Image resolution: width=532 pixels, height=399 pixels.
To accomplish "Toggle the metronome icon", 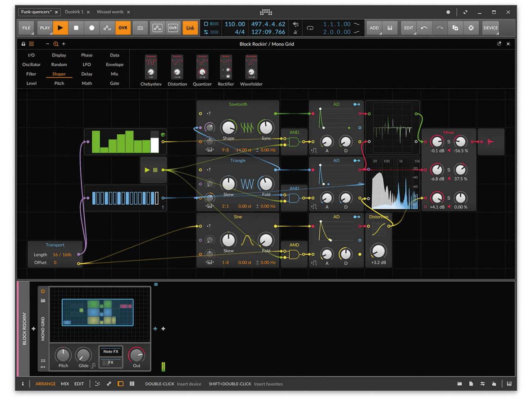I will coord(296,32).
